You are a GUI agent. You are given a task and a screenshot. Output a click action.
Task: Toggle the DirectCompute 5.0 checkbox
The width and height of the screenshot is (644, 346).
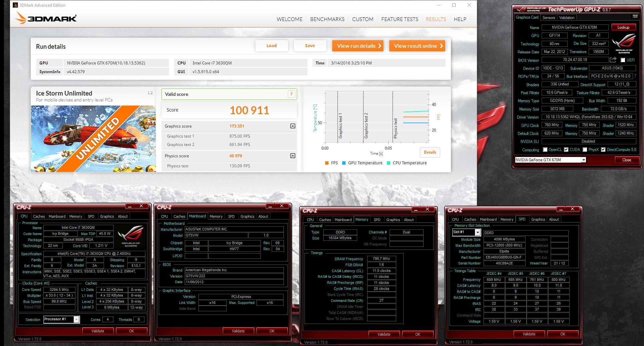pos(603,150)
